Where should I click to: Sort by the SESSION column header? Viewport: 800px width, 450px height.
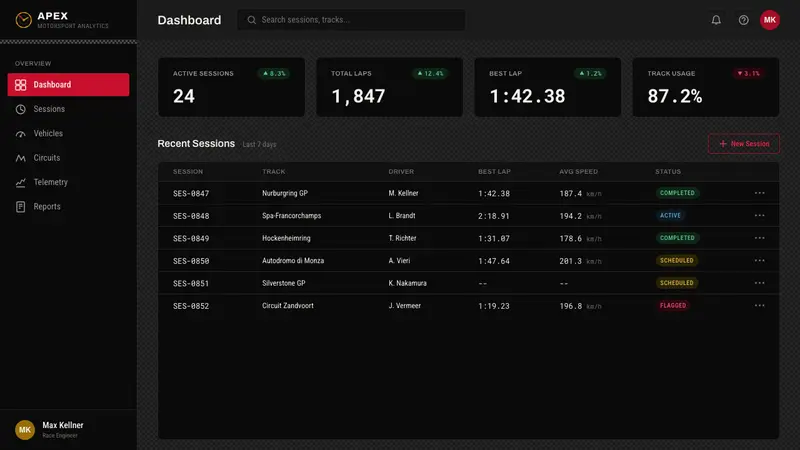click(188, 171)
